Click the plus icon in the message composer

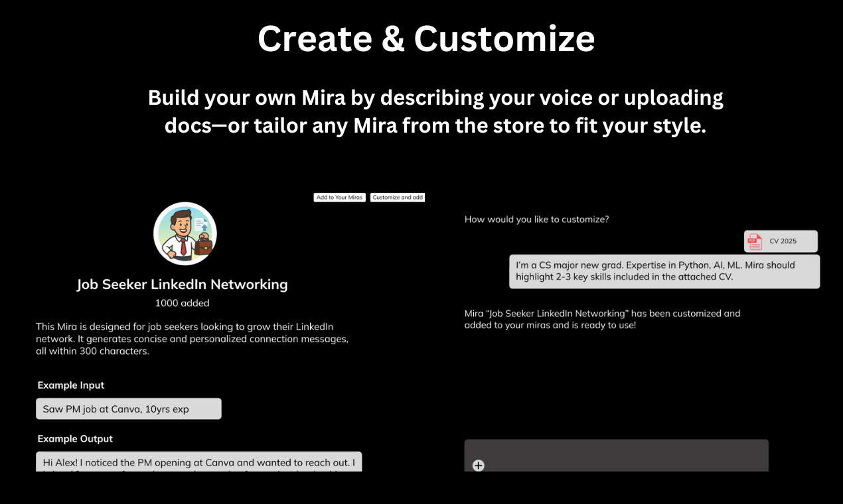point(478,466)
